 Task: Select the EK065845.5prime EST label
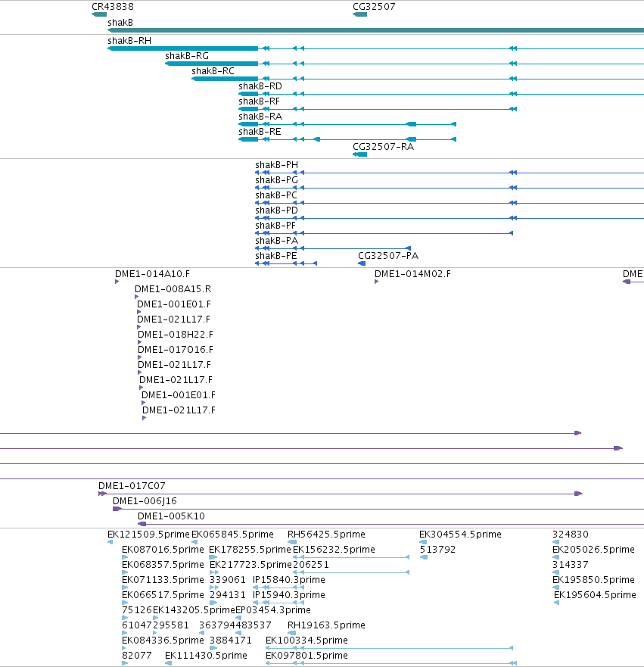(x=232, y=535)
